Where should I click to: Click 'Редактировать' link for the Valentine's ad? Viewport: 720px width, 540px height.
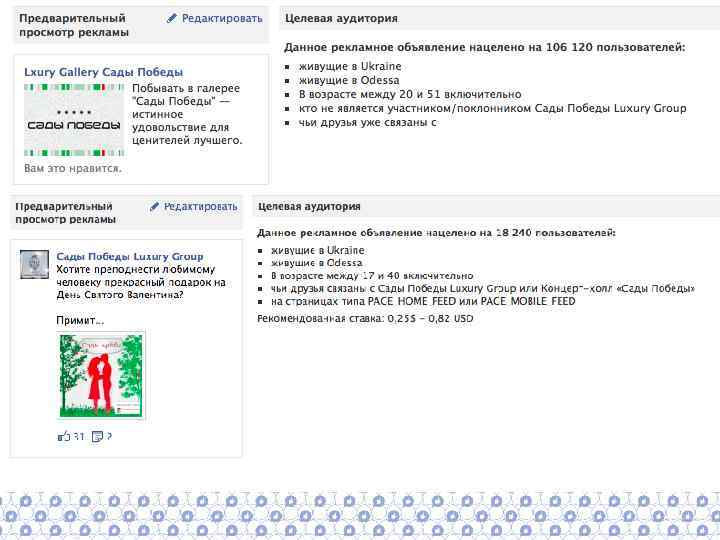tap(201, 207)
